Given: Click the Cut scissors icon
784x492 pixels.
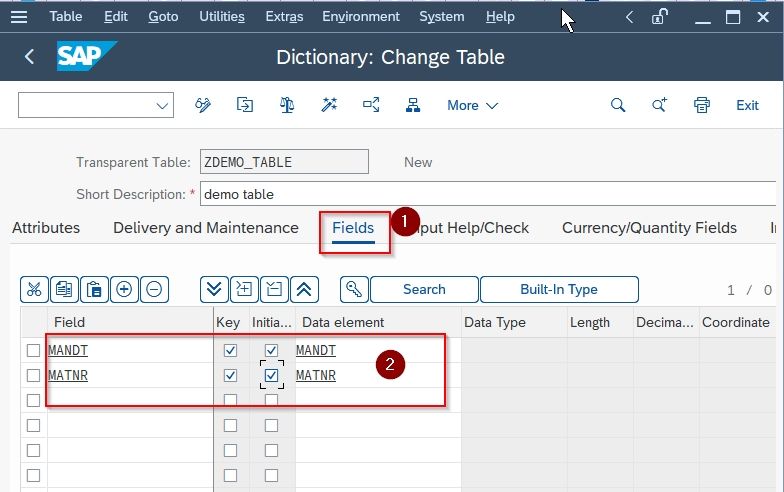Looking at the screenshot, I should (x=34, y=290).
